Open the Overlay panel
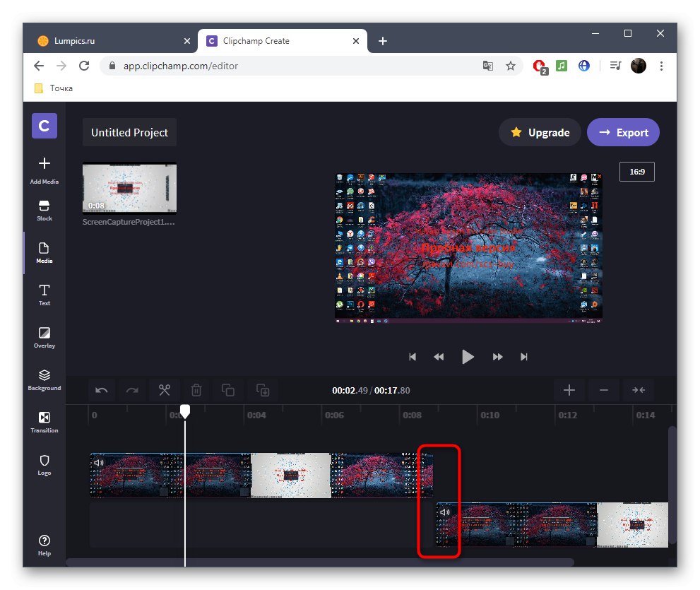The height and width of the screenshot is (590, 700). [44, 337]
